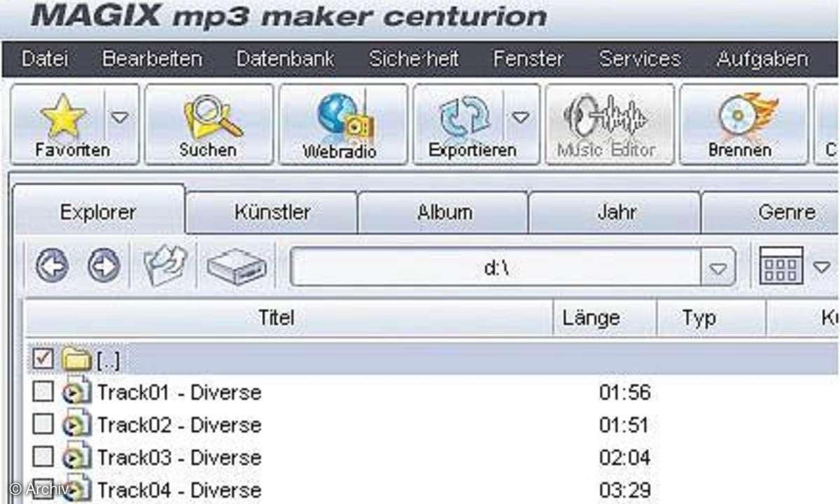The image size is (840, 504).
Task: Open the Brennen burn disc tool
Action: click(x=743, y=125)
